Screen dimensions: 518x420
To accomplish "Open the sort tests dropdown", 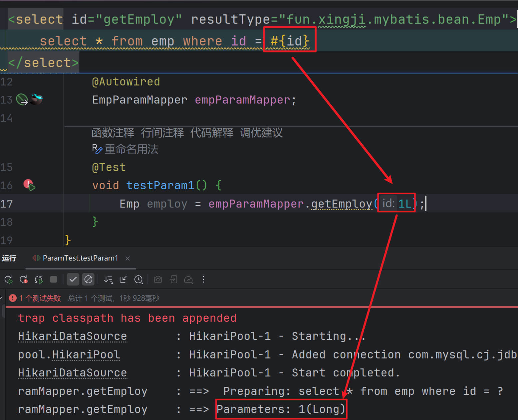I will click(108, 280).
